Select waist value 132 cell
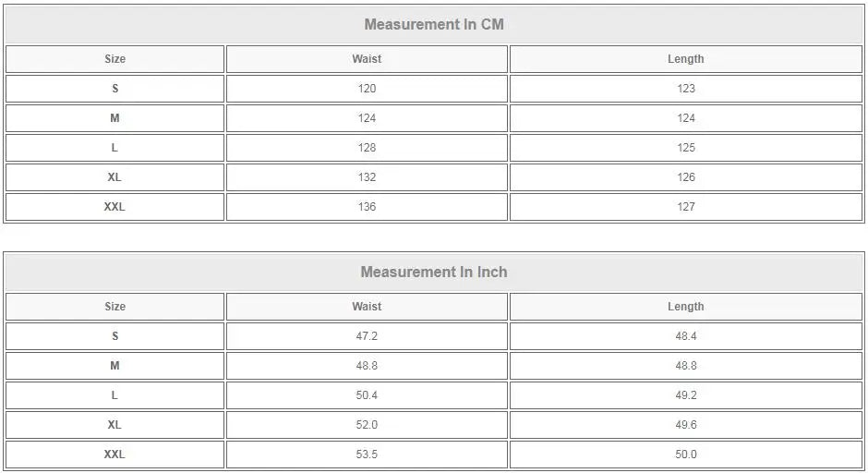868x473 pixels. [367, 177]
